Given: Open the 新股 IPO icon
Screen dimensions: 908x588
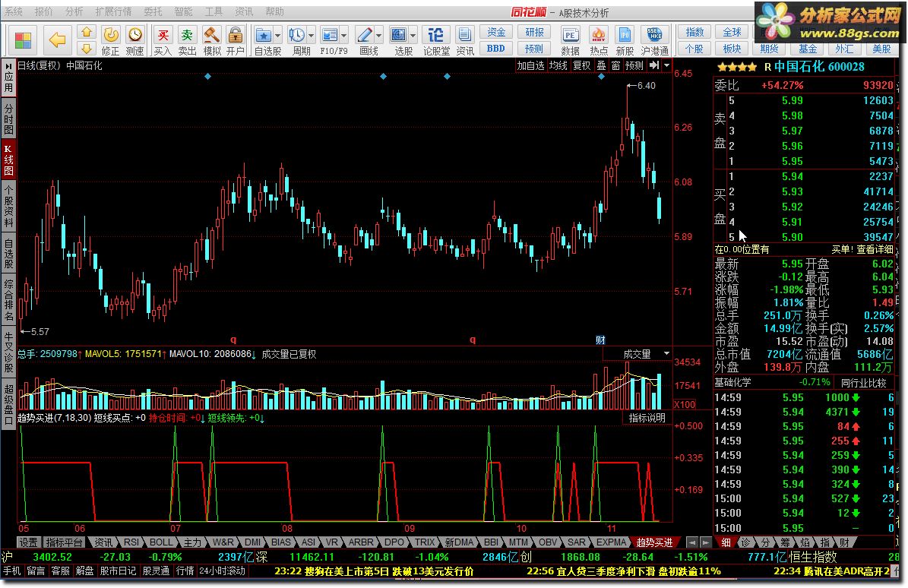Looking at the screenshot, I should click(x=625, y=40).
